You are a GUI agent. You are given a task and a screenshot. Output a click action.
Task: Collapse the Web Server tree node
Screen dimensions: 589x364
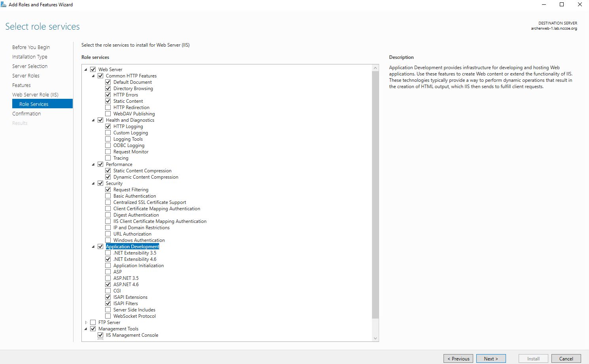(x=86, y=70)
